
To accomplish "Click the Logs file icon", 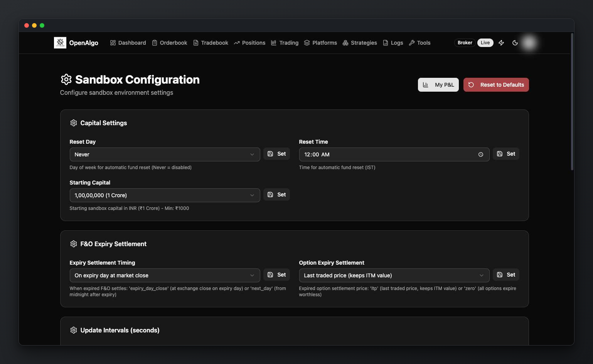I will click(386, 43).
